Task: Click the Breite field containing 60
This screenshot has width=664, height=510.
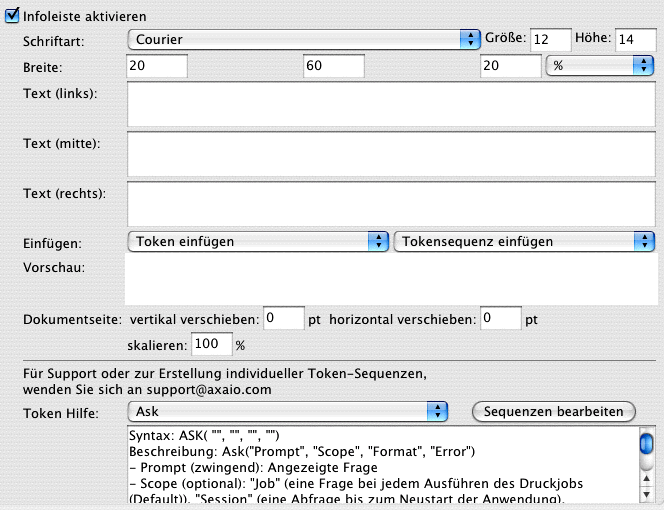Action: (x=334, y=66)
